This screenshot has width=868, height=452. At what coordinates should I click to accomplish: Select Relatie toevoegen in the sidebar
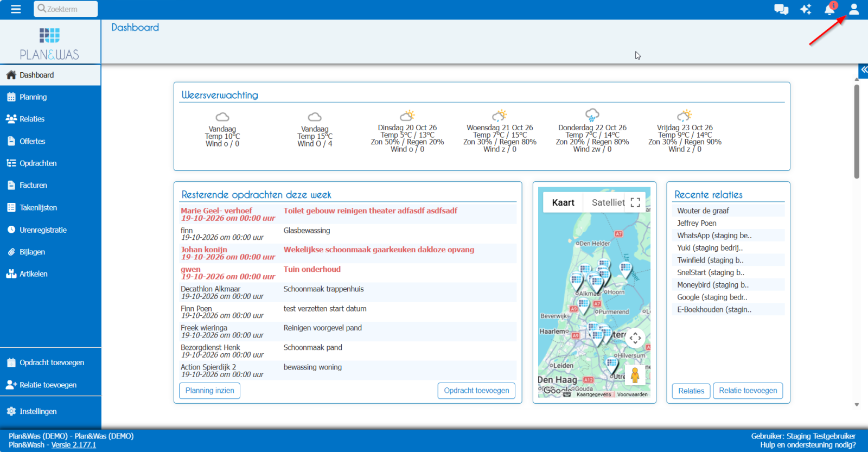point(50,385)
